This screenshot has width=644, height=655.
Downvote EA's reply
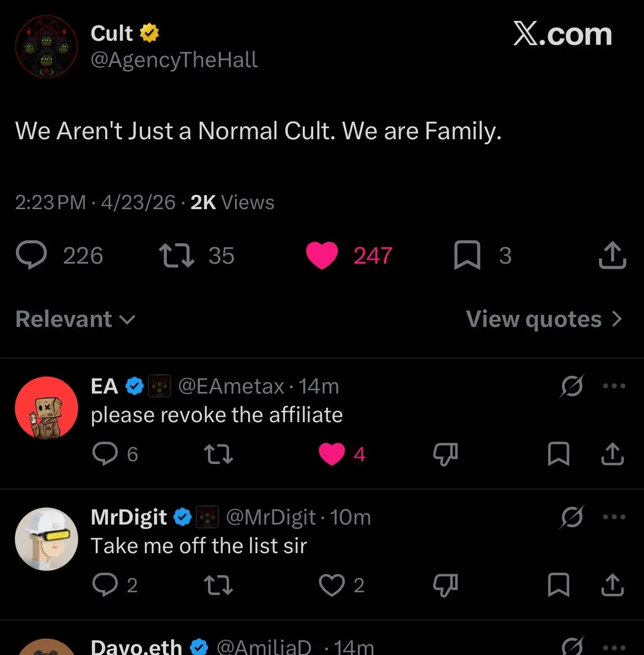click(x=445, y=454)
